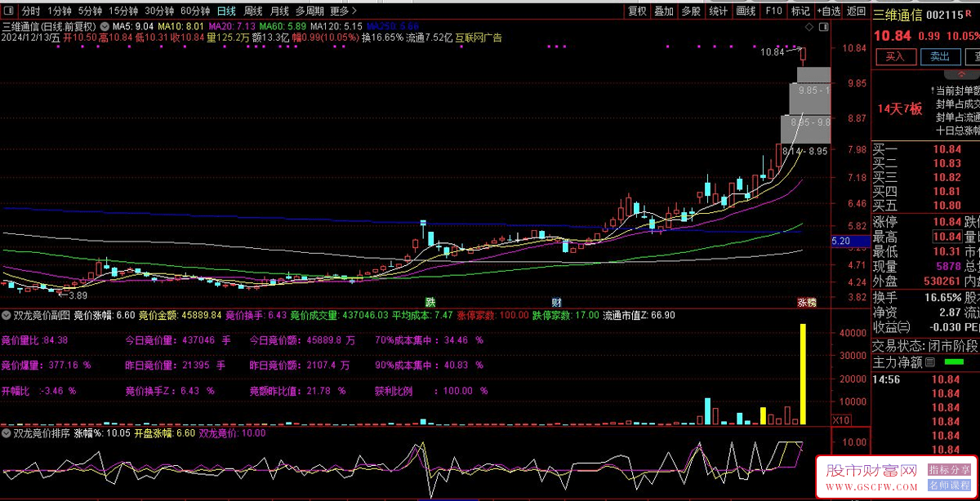Image resolution: width=980 pixels, height=501 pixels.
Task: Open the 多周期 multi-period view
Action: 310,11
